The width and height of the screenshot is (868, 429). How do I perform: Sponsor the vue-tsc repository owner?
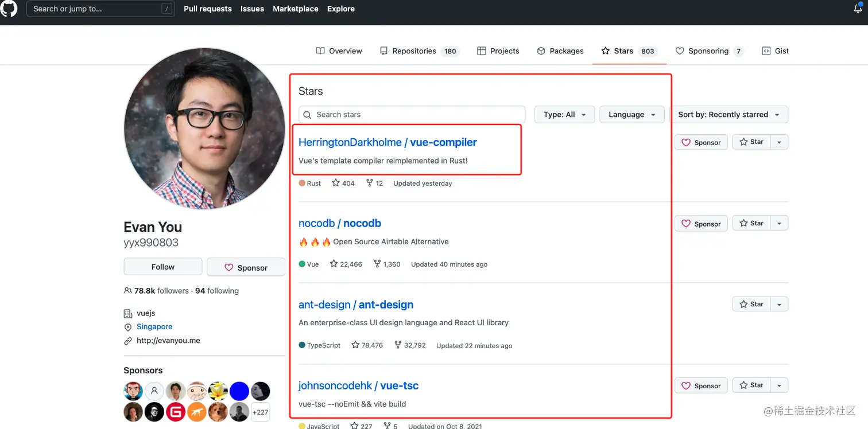coord(702,385)
